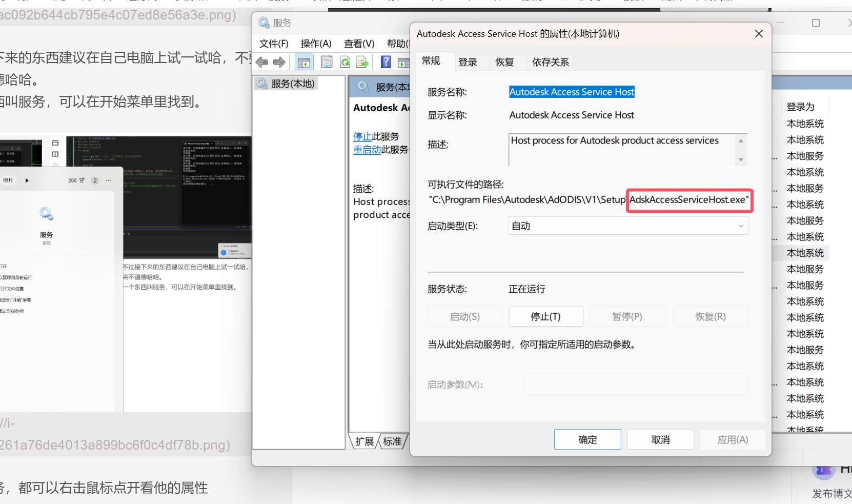Click the description text Host process for Autodesk

click(x=615, y=140)
